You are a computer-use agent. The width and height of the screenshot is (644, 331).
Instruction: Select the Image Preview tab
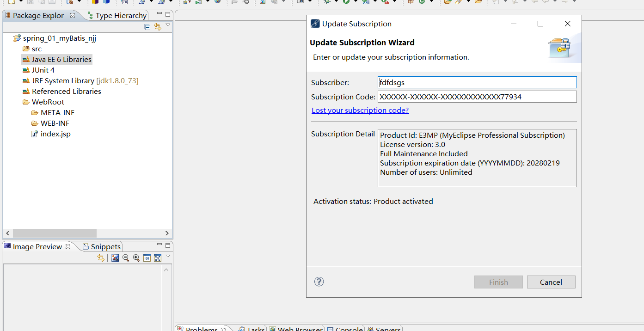[x=37, y=246]
